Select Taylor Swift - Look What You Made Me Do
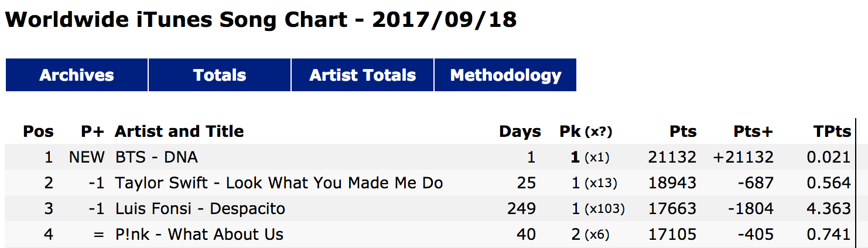The width and height of the screenshot is (868, 248). (279, 183)
